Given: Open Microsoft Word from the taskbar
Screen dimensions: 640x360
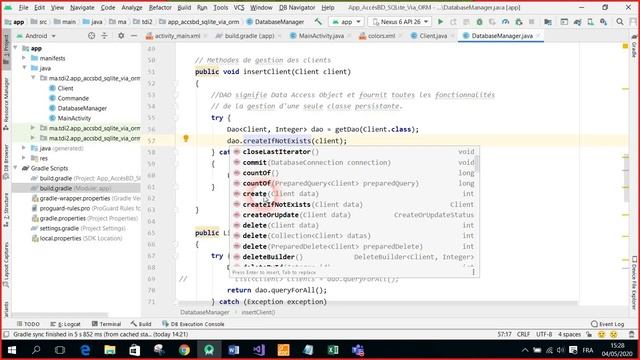Looking at the screenshot, I should coord(234,350).
